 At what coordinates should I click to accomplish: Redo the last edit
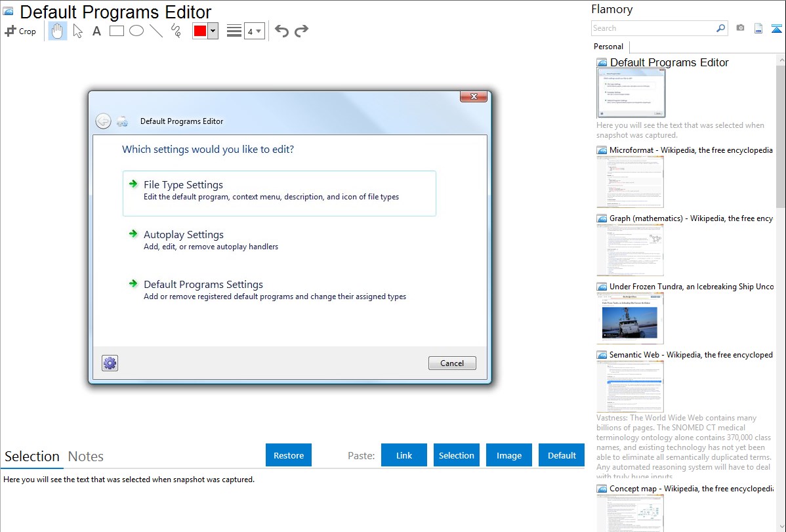[301, 31]
